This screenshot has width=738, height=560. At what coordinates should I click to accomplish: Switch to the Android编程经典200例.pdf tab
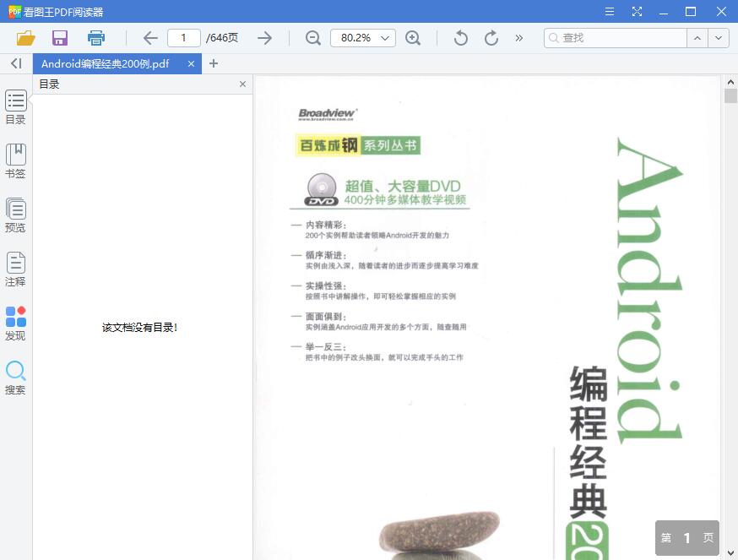click(x=106, y=63)
